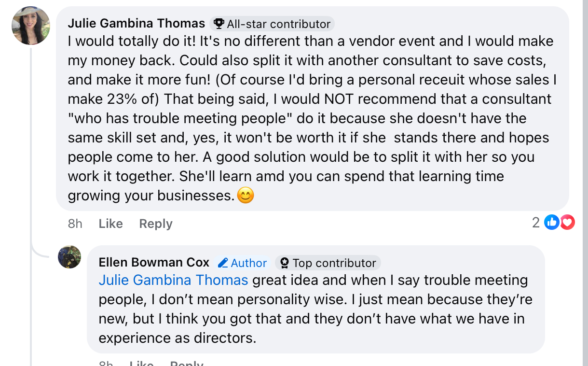The image size is (588, 366).
Task: Like Julie Gambina Thomas's comment
Action: (x=110, y=224)
